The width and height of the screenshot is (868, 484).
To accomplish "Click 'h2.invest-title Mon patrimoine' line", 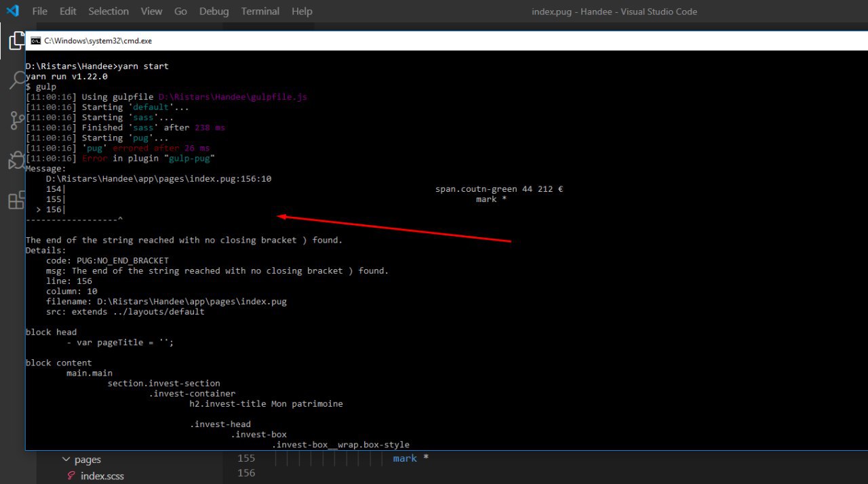I will tap(266, 403).
